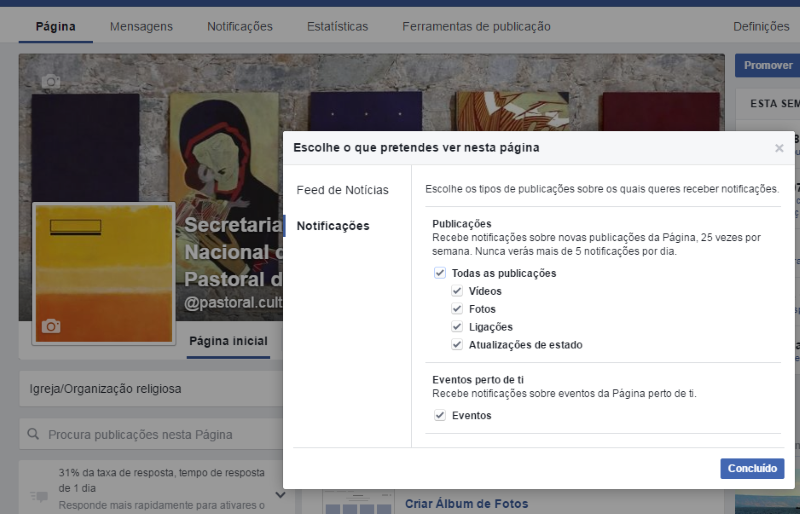
Task: Click the Eventos perto de ti heading
Action: click(478, 380)
